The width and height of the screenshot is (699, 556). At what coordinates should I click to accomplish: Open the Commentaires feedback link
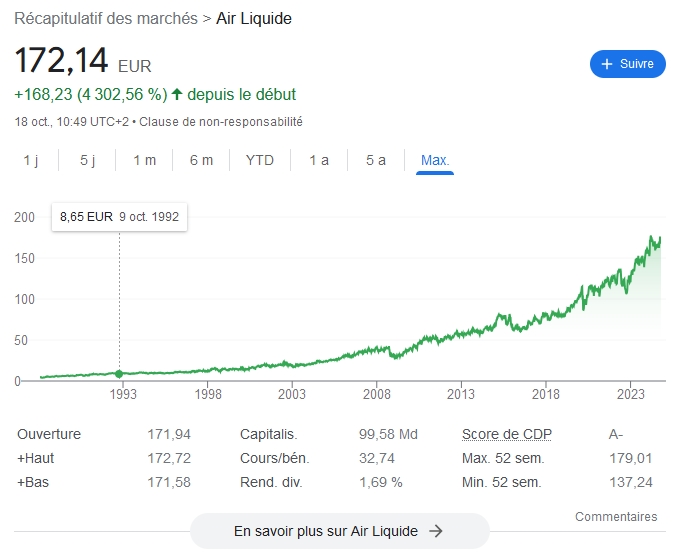616,517
